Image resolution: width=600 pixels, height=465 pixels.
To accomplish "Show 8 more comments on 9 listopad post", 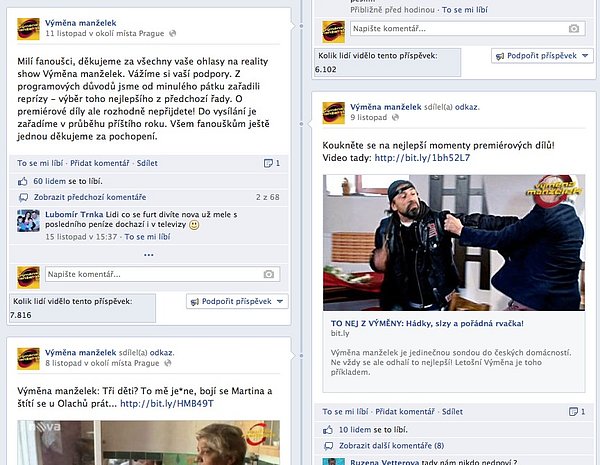I will point(391,445).
